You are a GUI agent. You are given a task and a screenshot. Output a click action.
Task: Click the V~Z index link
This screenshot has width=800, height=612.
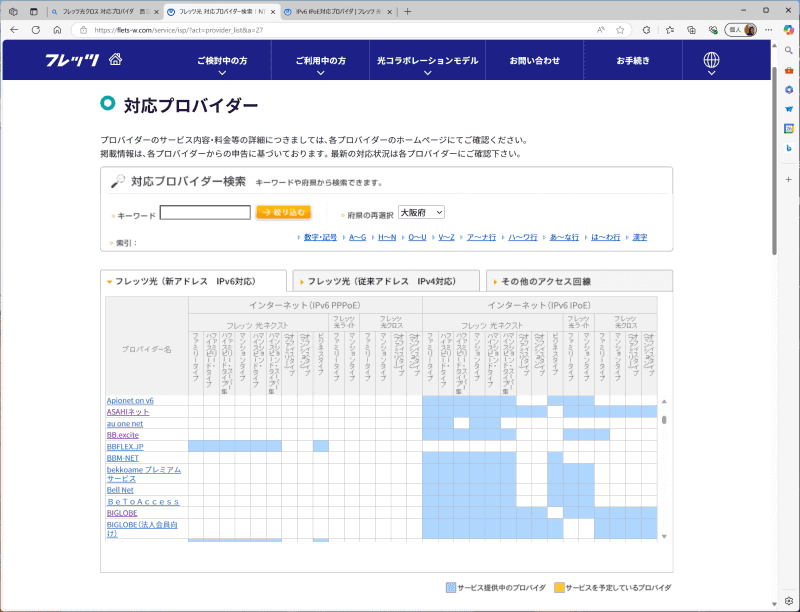[x=446, y=237]
